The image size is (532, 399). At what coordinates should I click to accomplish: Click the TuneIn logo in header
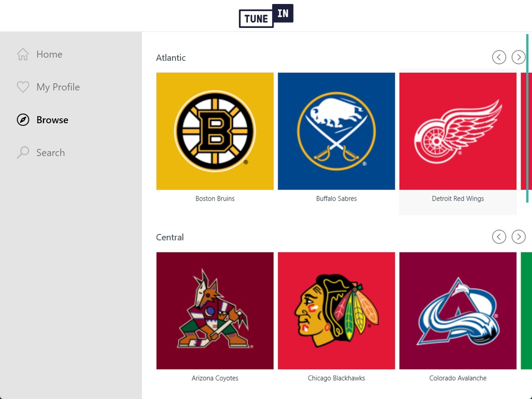266,15
